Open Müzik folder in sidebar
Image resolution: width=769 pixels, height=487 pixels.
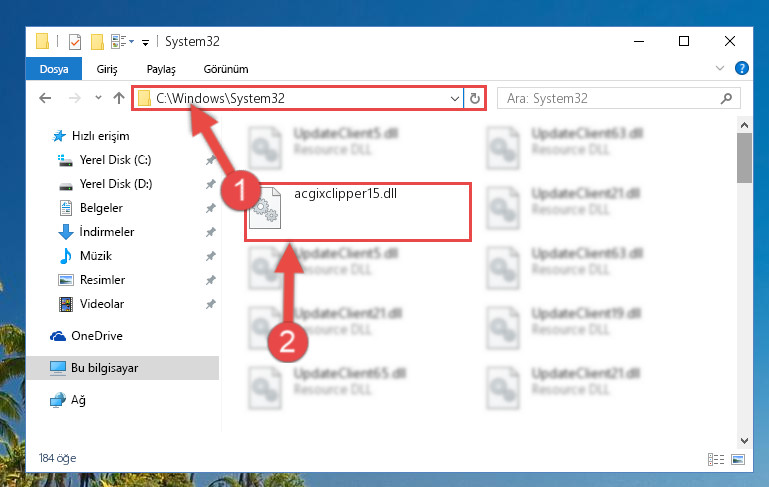(x=96, y=256)
